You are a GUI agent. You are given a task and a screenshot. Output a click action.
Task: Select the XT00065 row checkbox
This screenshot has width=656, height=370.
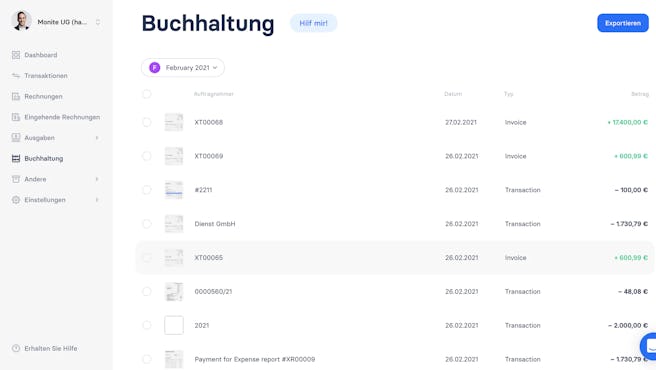click(146, 258)
